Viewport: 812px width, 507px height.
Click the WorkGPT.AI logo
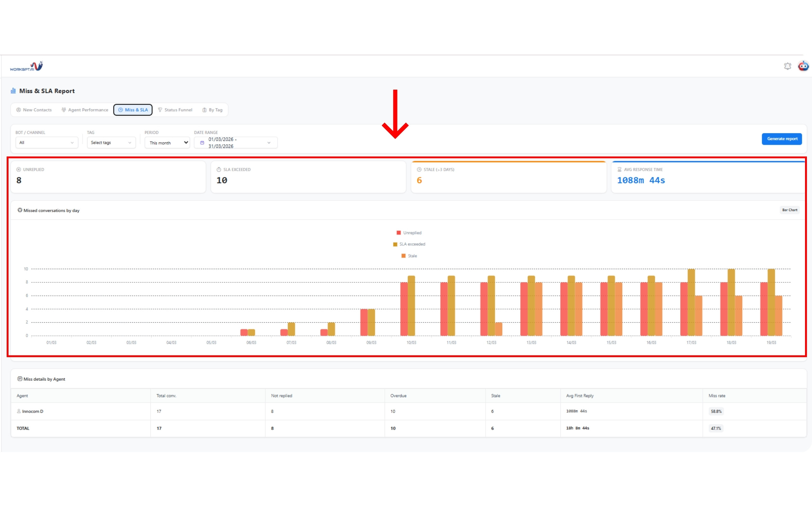[27, 67]
